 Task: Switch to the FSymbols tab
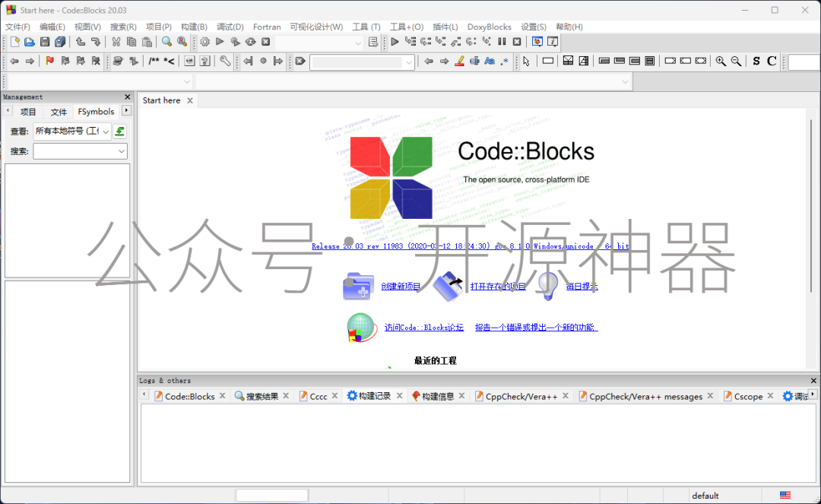pyautogui.click(x=96, y=112)
